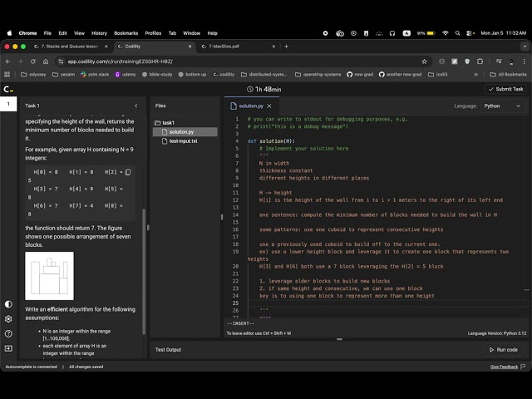Open Chrome home page button
The width and height of the screenshot is (532, 399).
pyautogui.click(x=46, y=62)
